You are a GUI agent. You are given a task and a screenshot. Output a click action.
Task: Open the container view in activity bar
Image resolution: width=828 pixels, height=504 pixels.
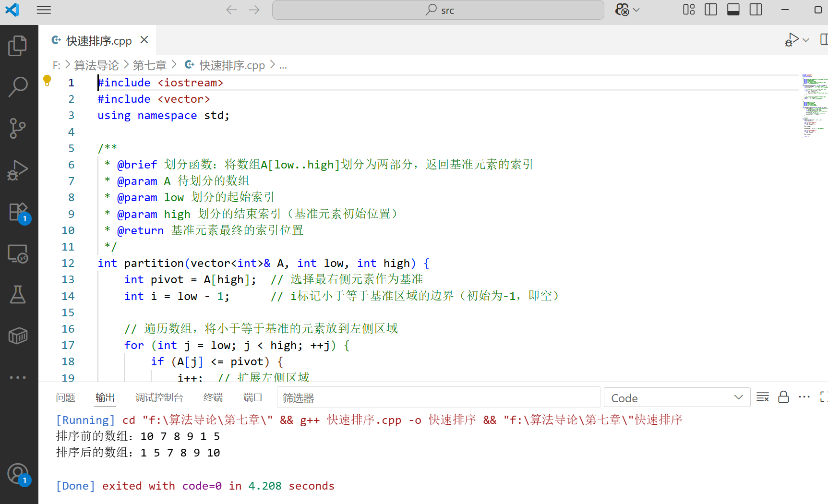coord(18,336)
